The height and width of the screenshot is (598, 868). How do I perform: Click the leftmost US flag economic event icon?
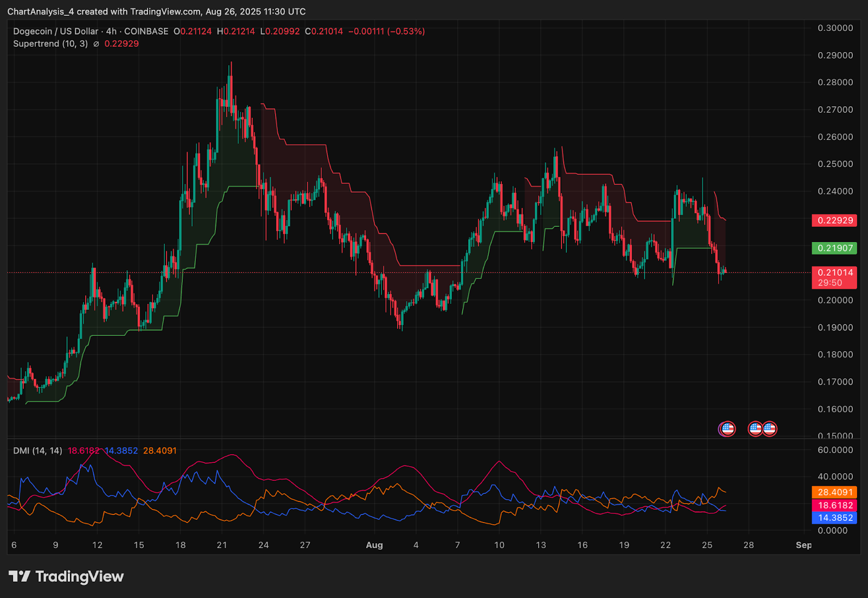click(727, 429)
